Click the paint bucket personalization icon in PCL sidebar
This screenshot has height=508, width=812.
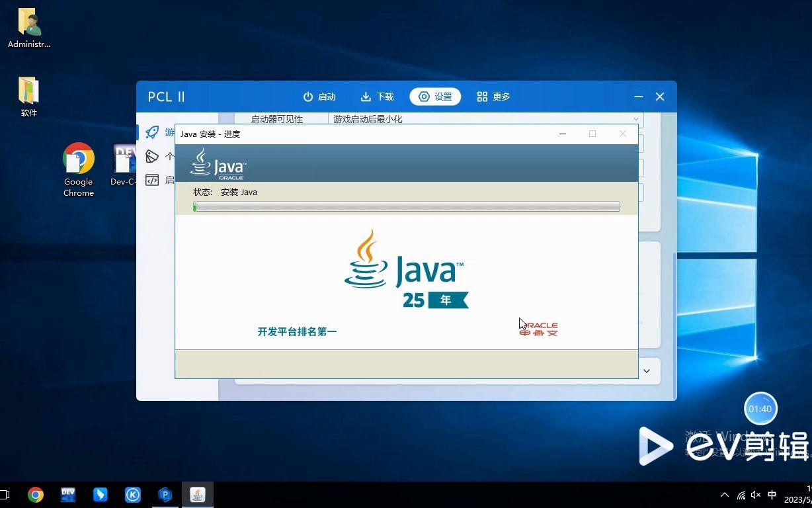click(x=152, y=156)
